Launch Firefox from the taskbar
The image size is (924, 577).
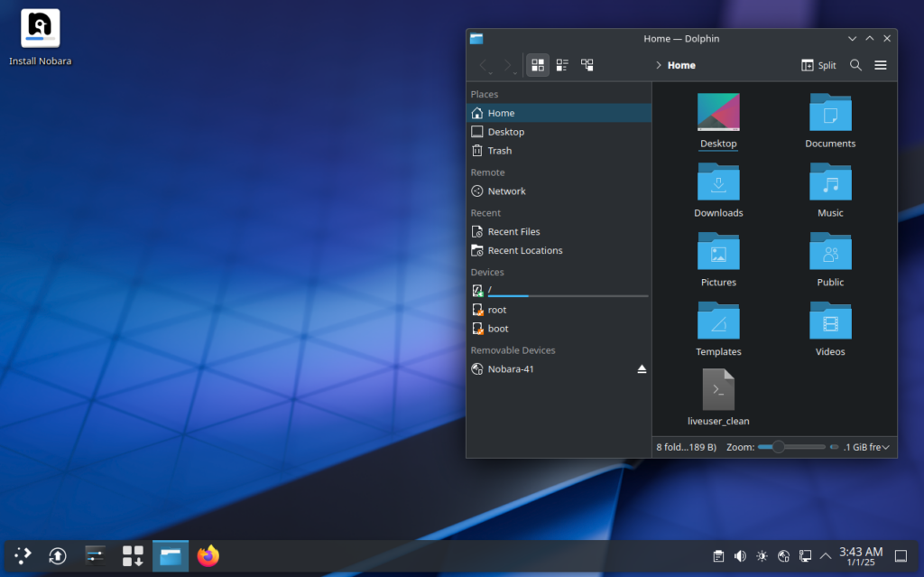click(208, 555)
